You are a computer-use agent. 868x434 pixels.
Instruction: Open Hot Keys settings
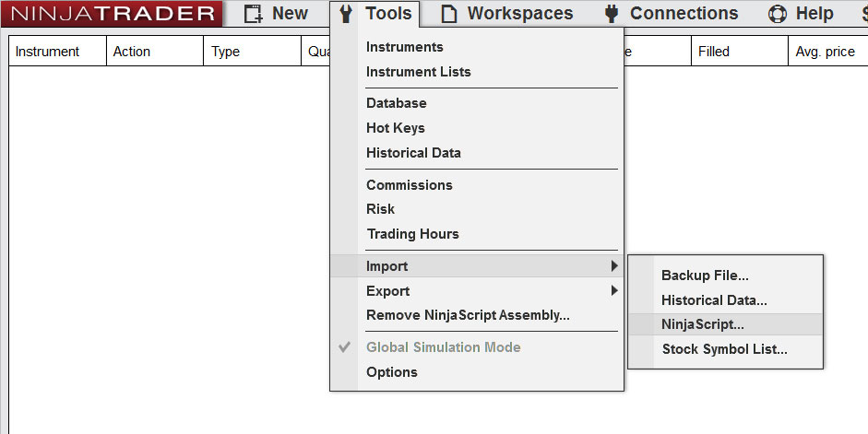[395, 128]
